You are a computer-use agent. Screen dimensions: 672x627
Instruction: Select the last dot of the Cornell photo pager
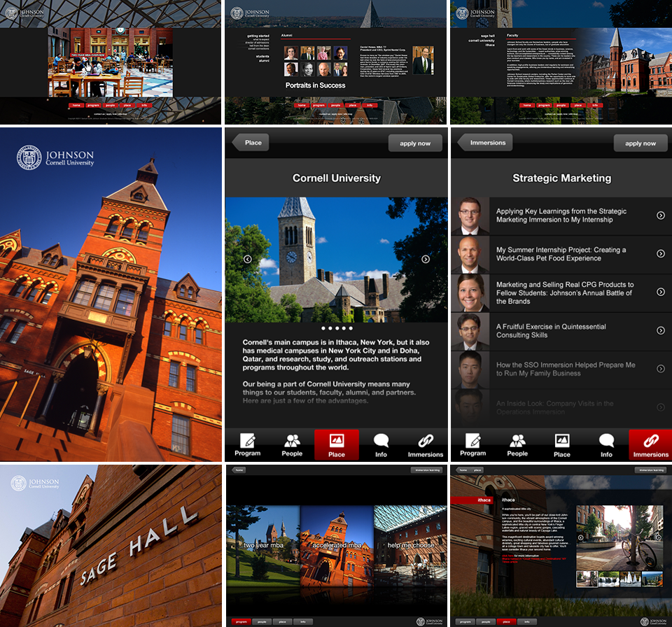pos(351,328)
